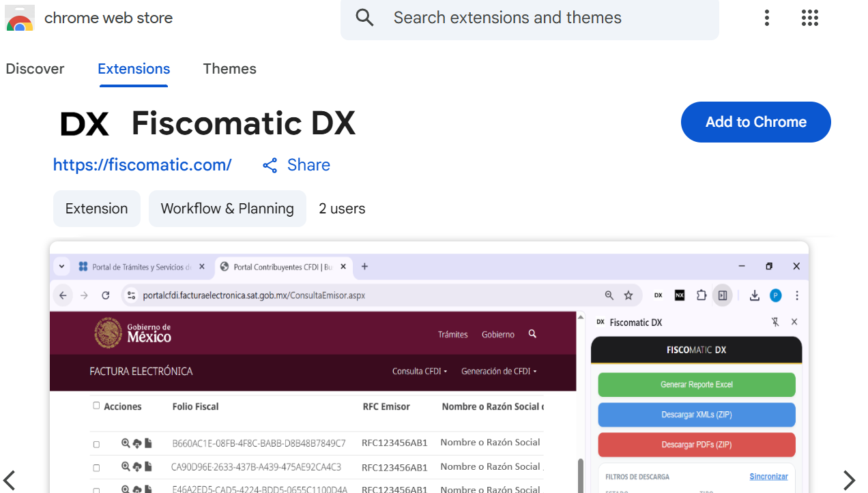The height and width of the screenshot is (493, 868).
Task: Switch to the Discover tab
Action: click(x=35, y=69)
